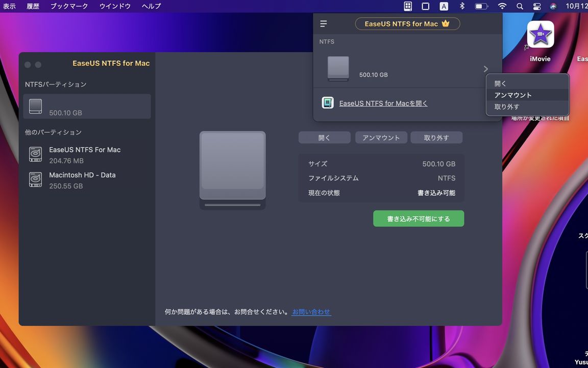The width and height of the screenshot is (588, 368).
Task: Click the 取り外す button in main window
Action: click(x=436, y=137)
